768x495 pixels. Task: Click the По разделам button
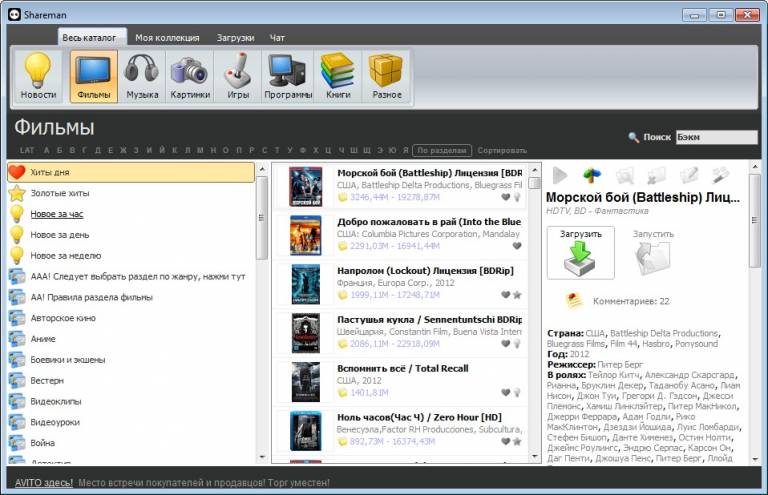442,150
